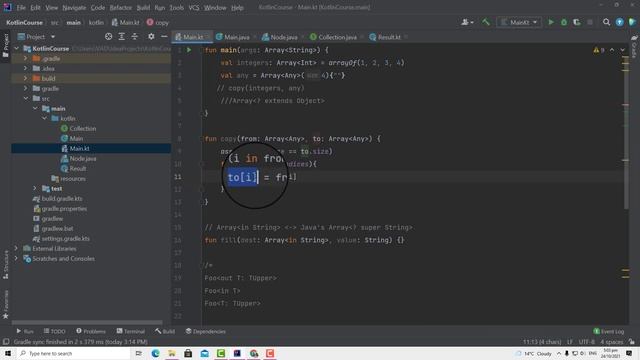
Task: Click the stop process square icon
Action: [x=590, y=22]
